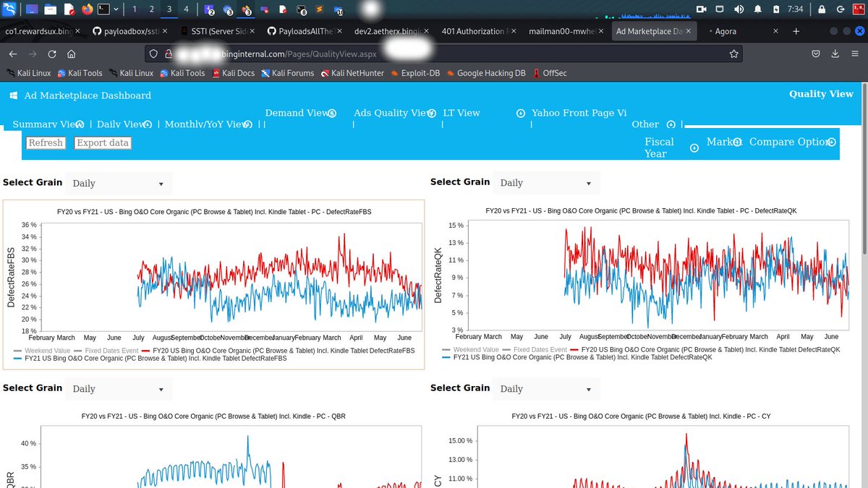Switch to the mailman00-mwhe tab

coord(566,31)
